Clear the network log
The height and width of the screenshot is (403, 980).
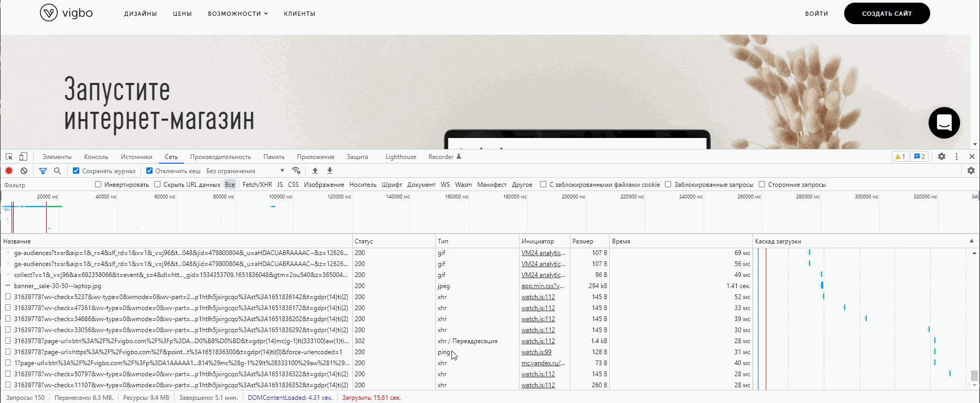click(x=24, y=171)
